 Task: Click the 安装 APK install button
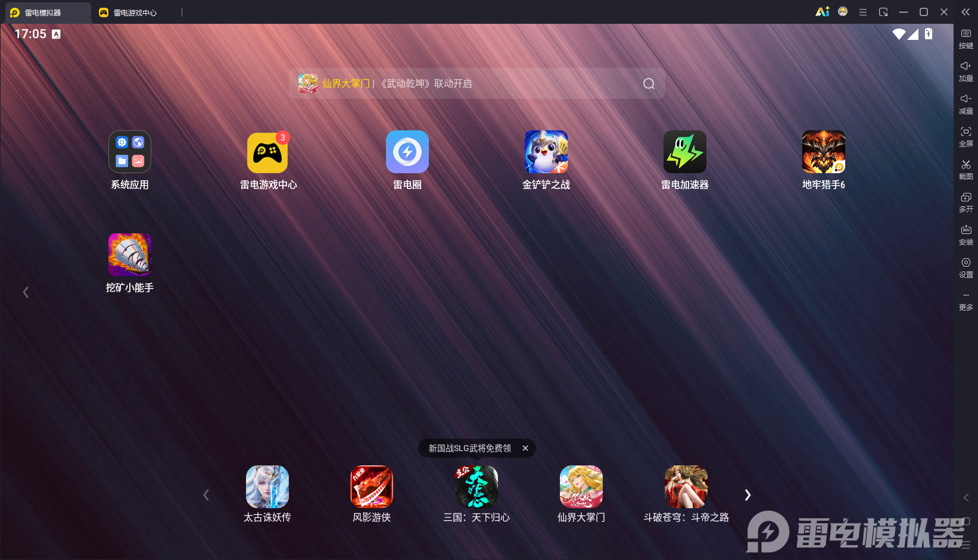[x=966, y=235]
